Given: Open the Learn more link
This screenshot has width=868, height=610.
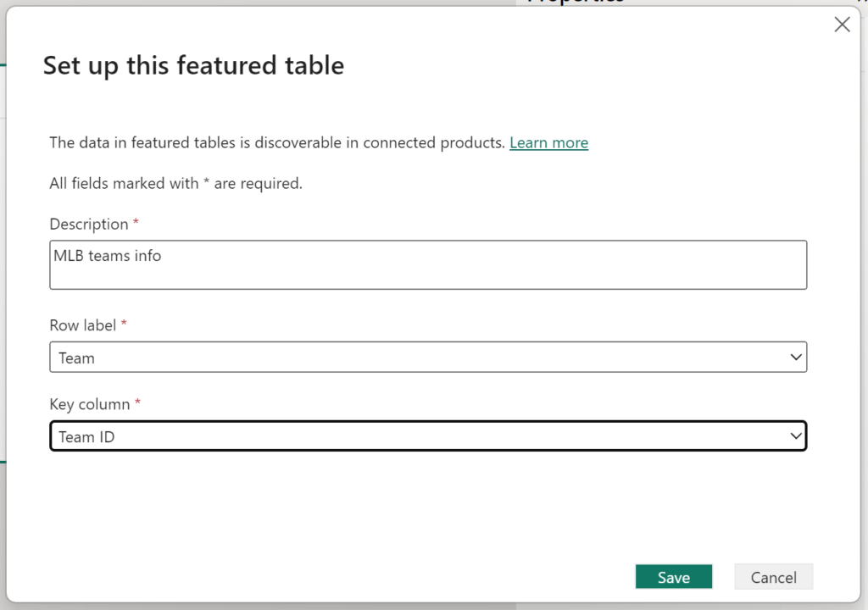Looking at the screenshot, I should [548, 142].
